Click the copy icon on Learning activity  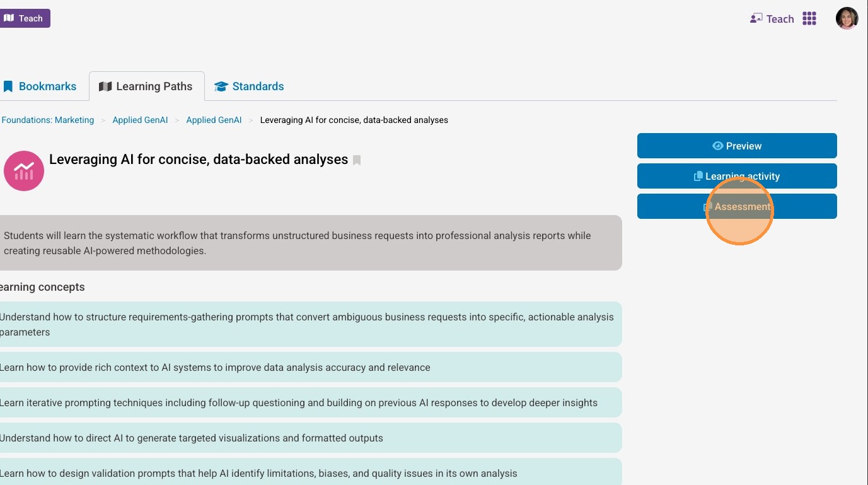click(x=698, y=177)
